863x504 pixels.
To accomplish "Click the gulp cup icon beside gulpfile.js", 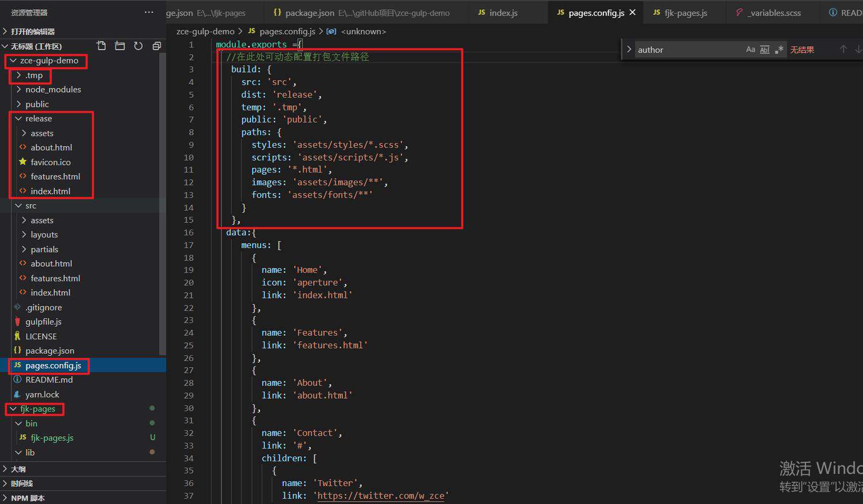I will click(x=17, y=322).
